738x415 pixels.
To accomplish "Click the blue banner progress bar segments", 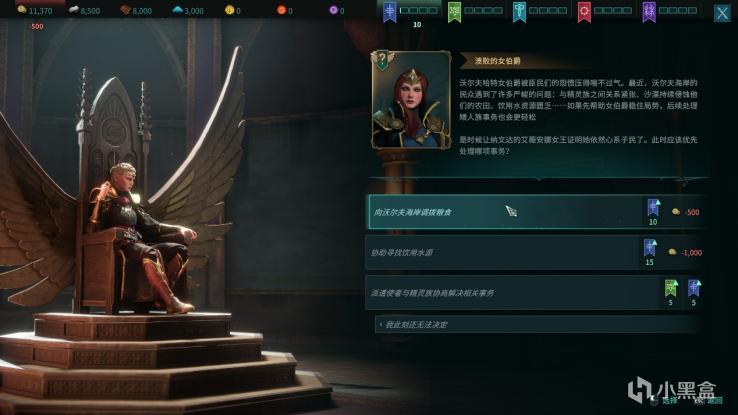I will [418, 10].
